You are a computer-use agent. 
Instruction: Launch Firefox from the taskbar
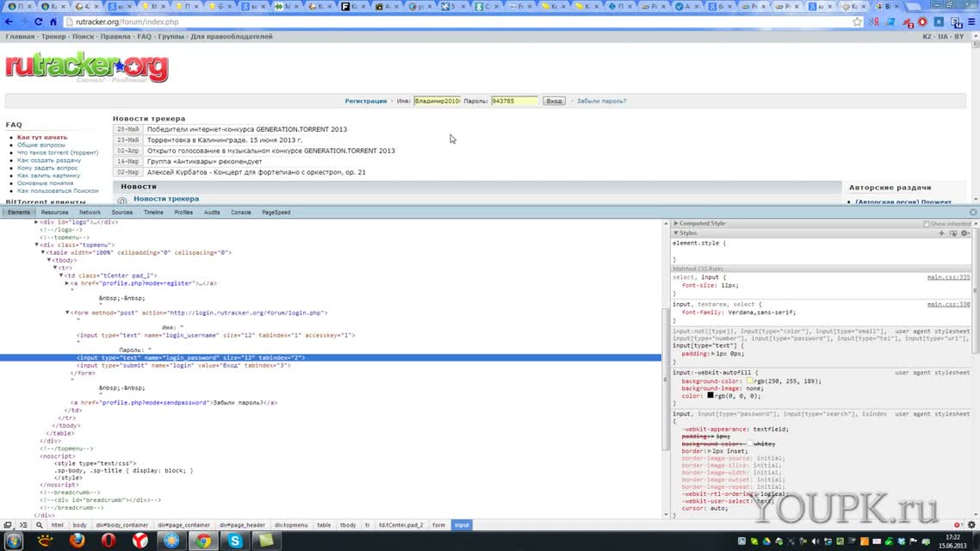click(x=77, y=541)
